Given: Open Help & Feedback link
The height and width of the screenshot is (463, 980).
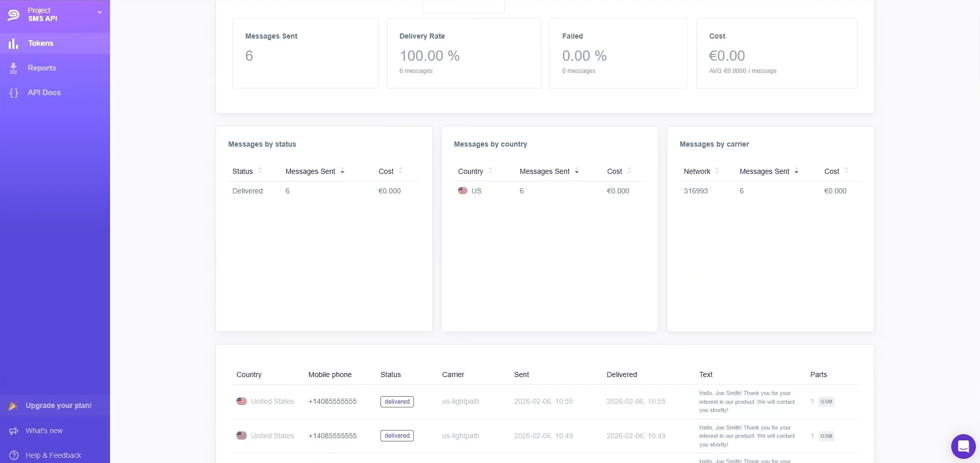Looking at the screenshot, I should [x=53, y=455].
